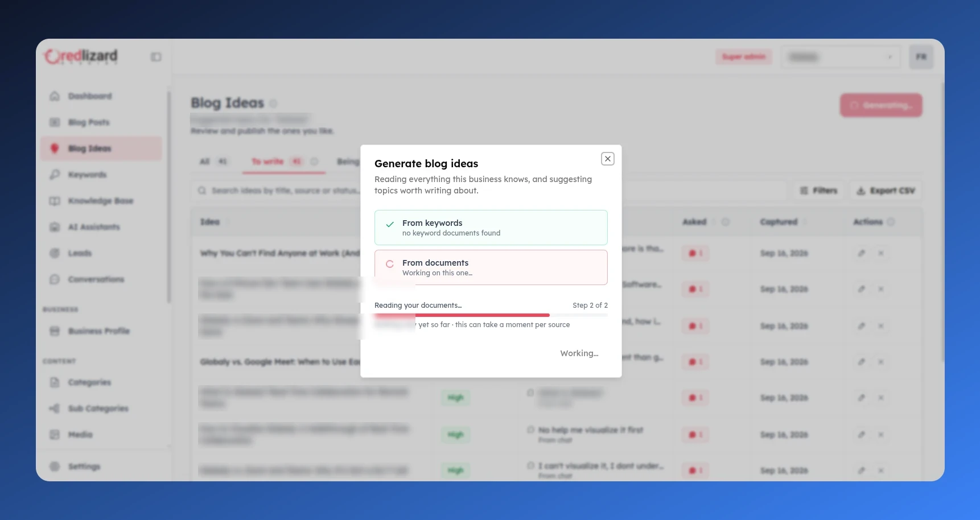Click the reading documents progress bar

click(491, 315)
